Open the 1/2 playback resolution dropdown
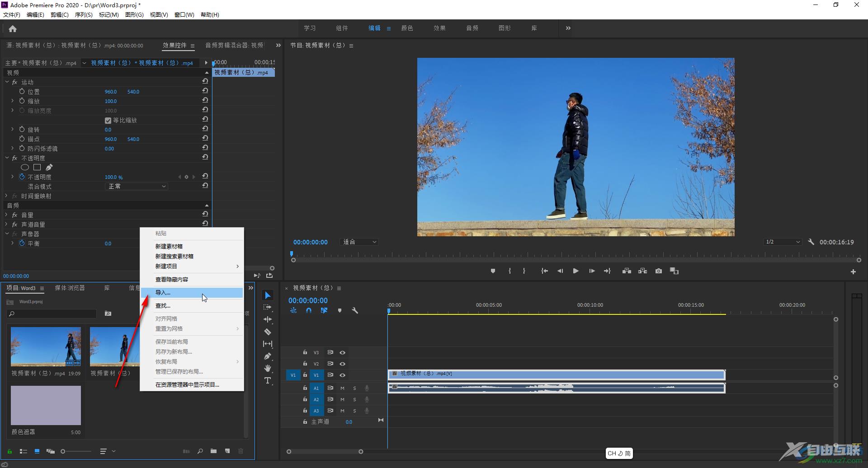868x468 pixels. click(x=783, y=242)
